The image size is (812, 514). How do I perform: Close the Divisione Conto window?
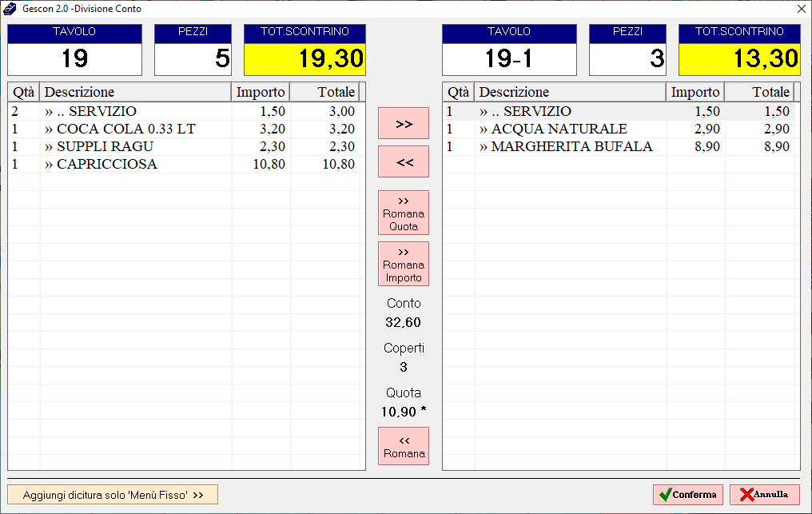(x=801, y=9)
